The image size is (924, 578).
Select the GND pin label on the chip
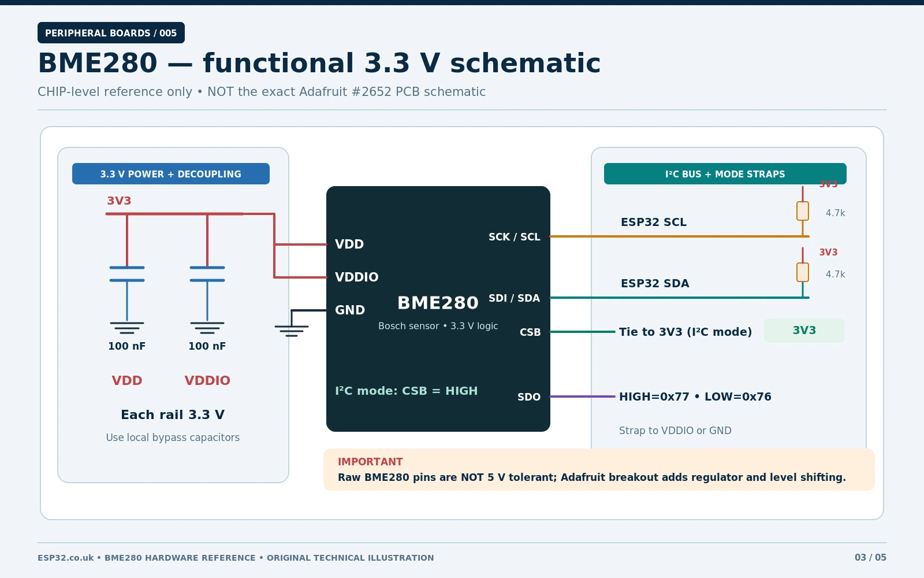tap(350, 310)
